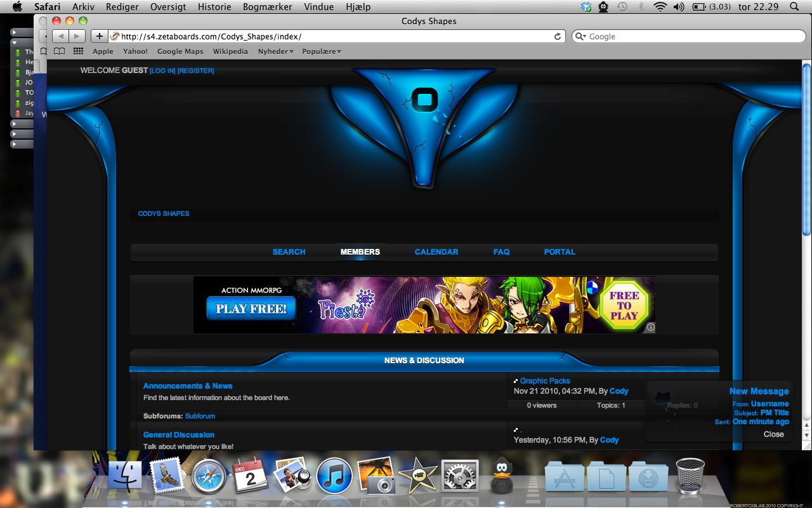812x508 pixels.
Task: Open the Historie menu
Action: point(214,7)
